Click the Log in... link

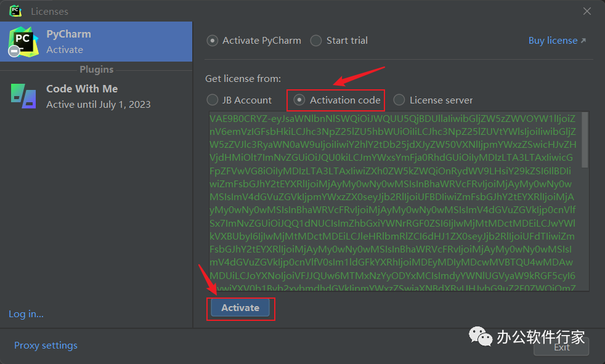pyautogui.click(x=26, y=314)
